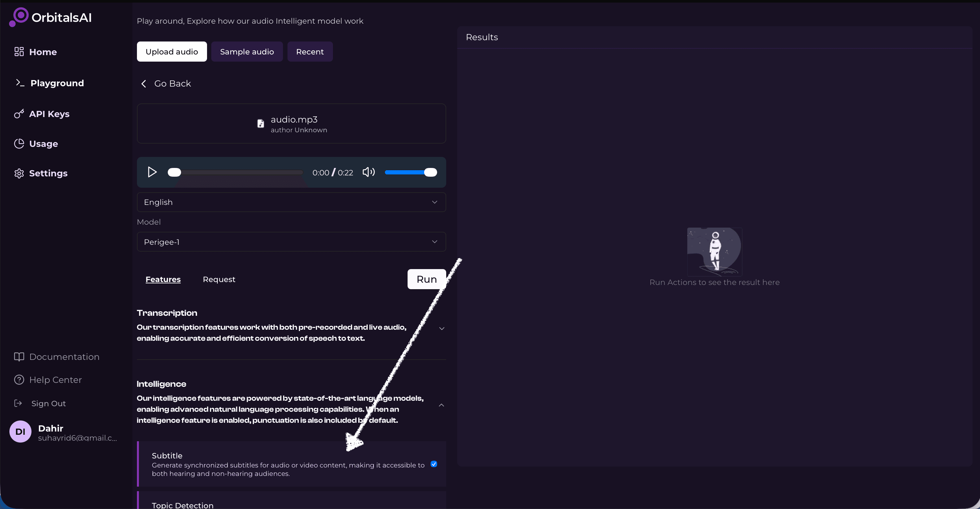The width and height of the screenshot is (980, 509).
Task: Open the English language dropdown
Action: (x=291, y=202)
